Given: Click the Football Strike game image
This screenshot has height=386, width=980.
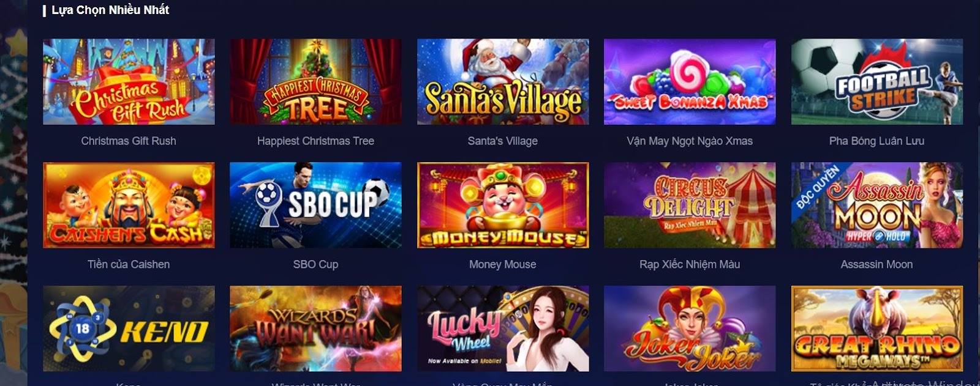Looking at the screenshot, I should click(877, 82).
